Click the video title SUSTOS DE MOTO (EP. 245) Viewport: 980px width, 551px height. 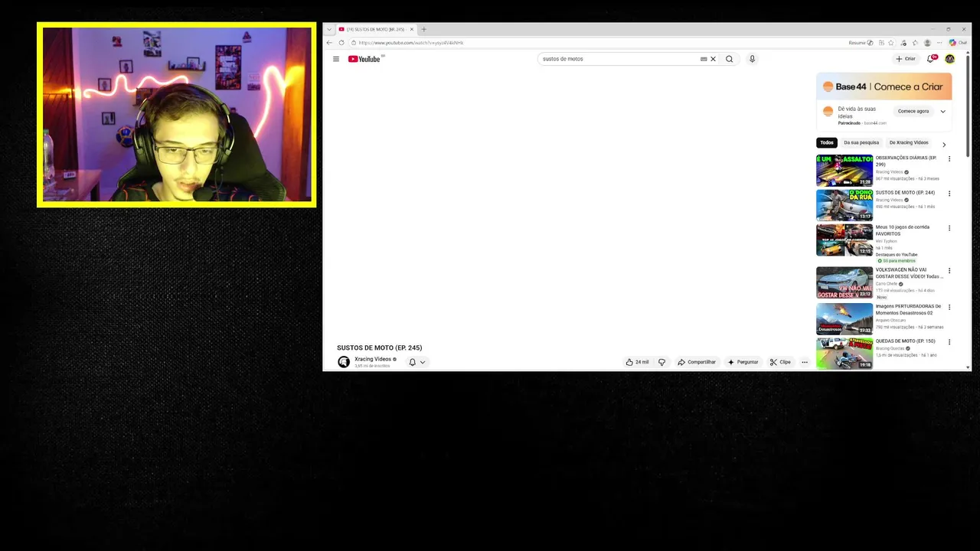[380, 347]
